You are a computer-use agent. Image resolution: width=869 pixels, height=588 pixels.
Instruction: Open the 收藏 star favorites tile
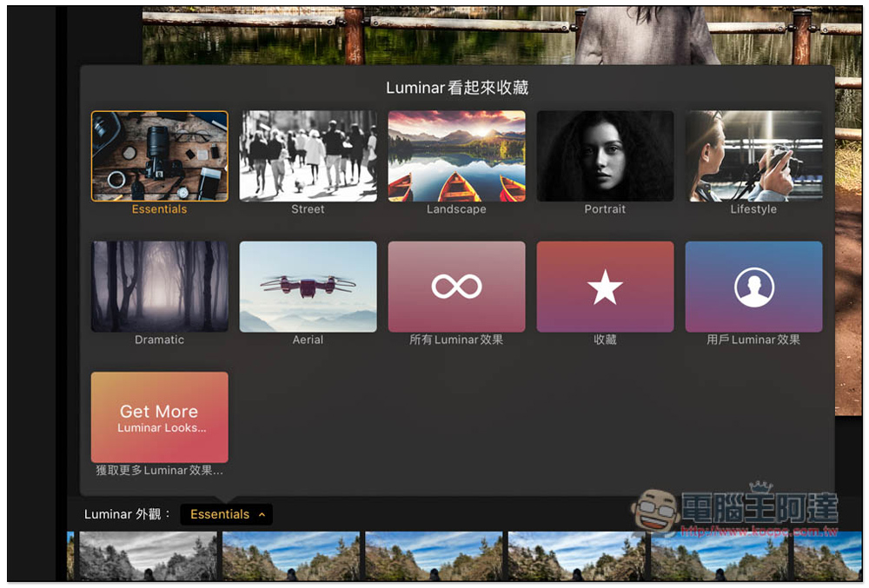[x=605, y=287]
